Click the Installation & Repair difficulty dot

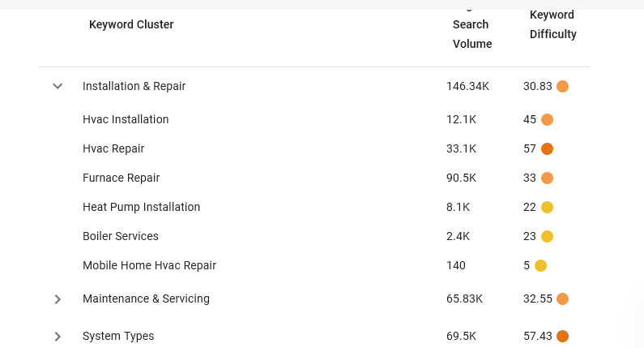coord(562,86)
